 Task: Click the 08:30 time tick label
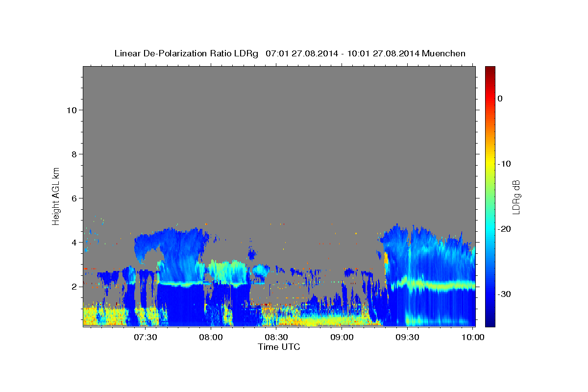pos(276,337)
